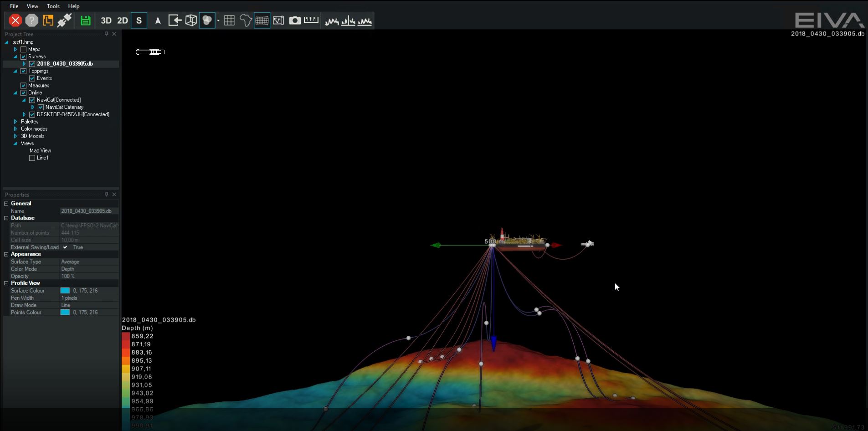Expand the Palettes tree node
Screen dimensions: 868x431
[x=15, y=122]
